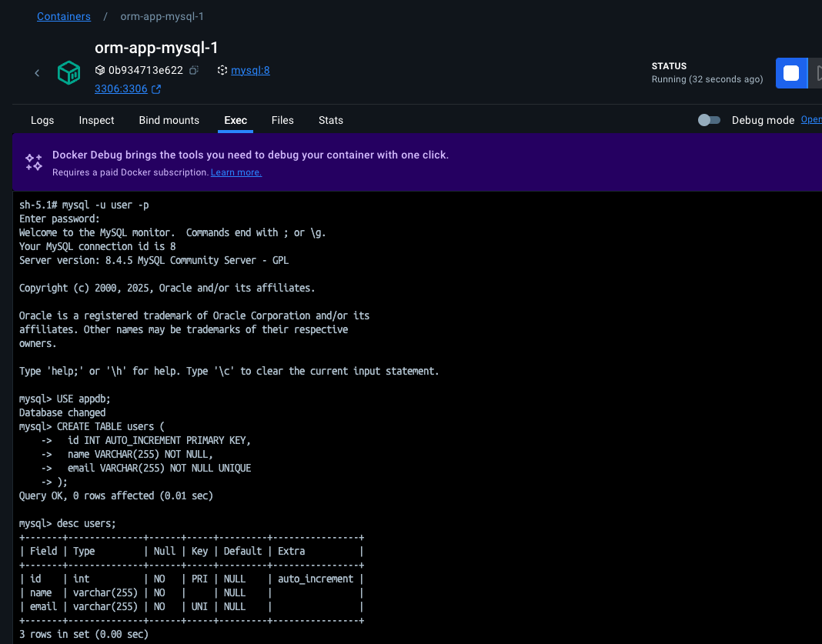Click the Docker Debug banner headline text
Screen dimensions: 822x644
click(x=250, y=155)
